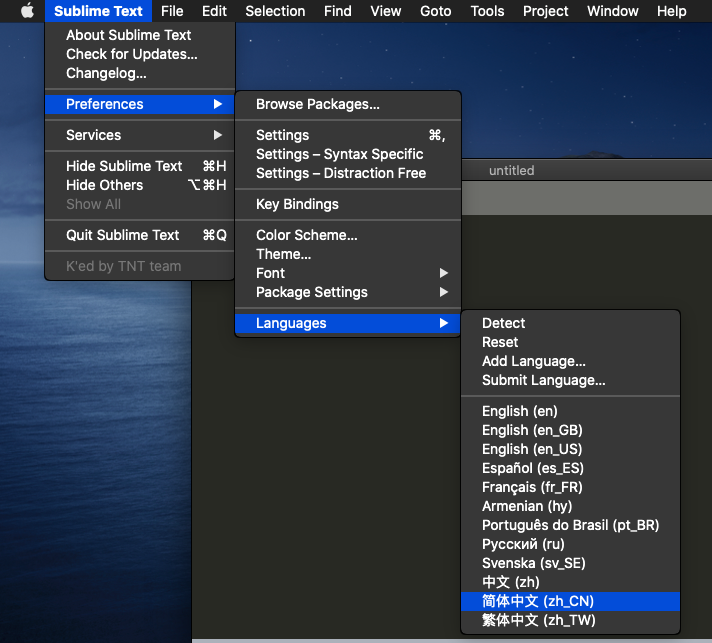Choose Reset in Languages submenu
This screenshot has height=643, width=712.
tap(570, 342)
